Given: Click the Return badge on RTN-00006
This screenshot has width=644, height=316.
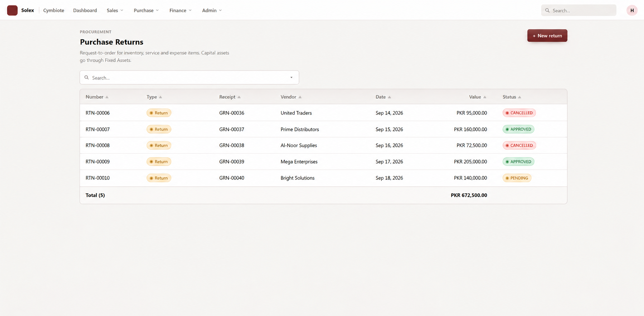Looking at the screenshot, I should point(159,113).
